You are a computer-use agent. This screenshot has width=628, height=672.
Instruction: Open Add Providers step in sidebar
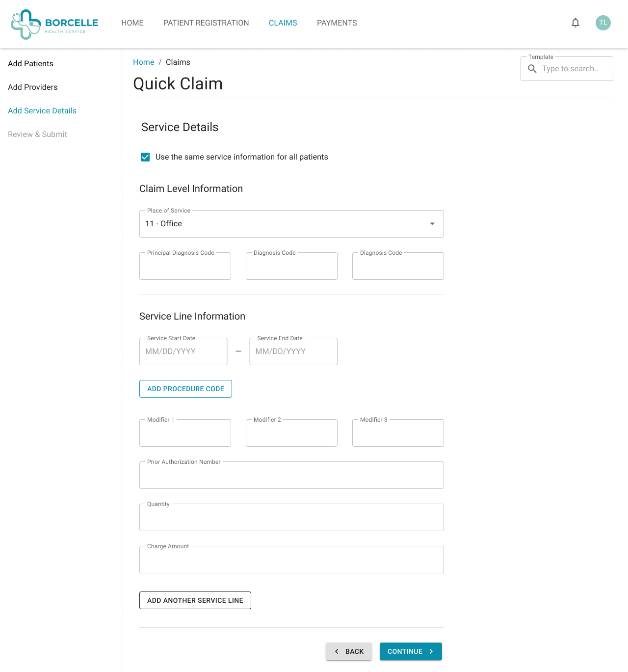coord(32,87)
